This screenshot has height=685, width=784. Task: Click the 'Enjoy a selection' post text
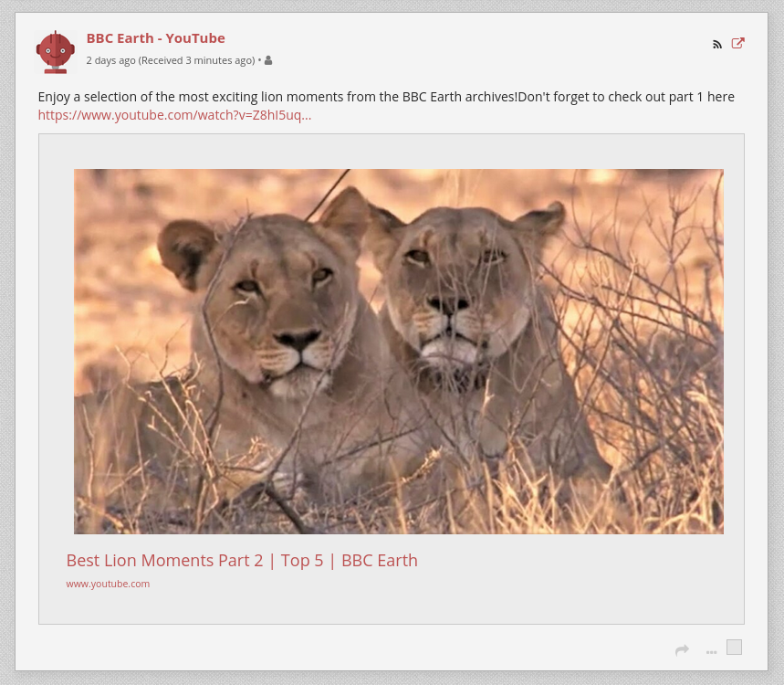(x=386, y=97)
